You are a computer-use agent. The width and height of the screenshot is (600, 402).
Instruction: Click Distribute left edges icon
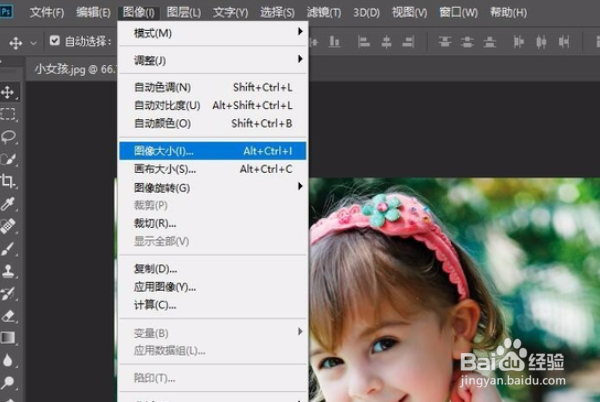click(x=518, y=41)
